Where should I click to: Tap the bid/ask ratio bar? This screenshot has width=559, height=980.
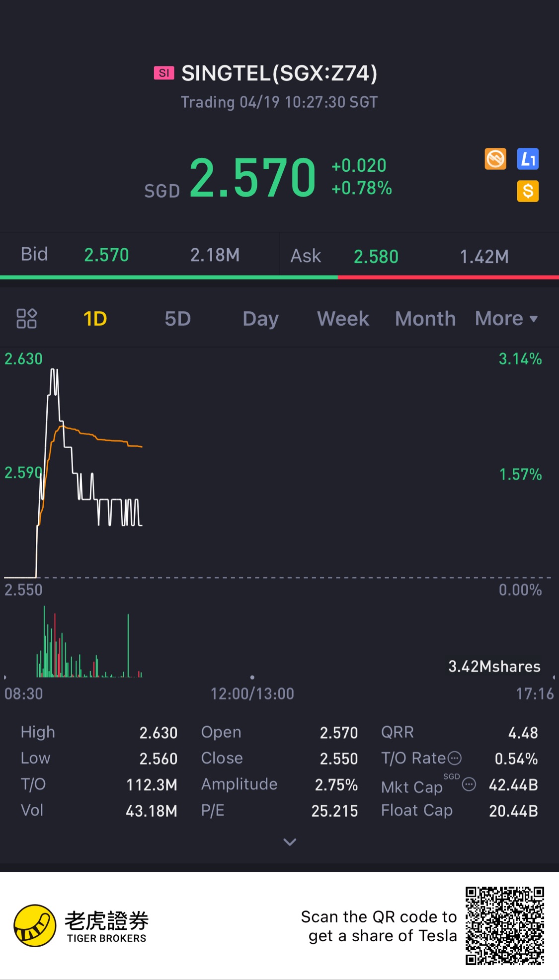point(279,277)
